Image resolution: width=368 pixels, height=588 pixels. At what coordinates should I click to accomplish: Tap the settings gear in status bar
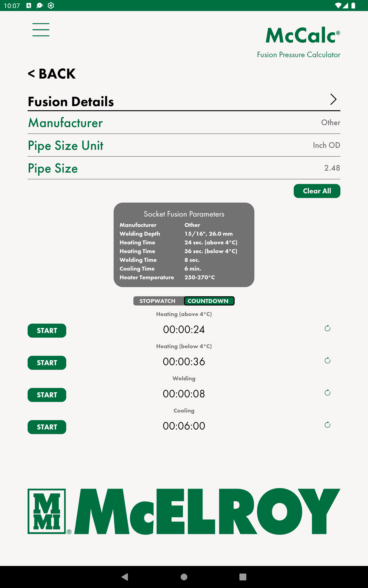coord(51,6)
